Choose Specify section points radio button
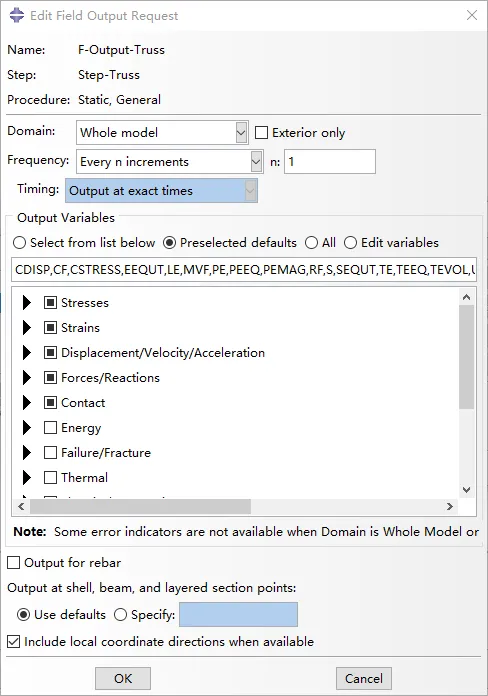Screen dimensions: 488x696 coord(120,615)
